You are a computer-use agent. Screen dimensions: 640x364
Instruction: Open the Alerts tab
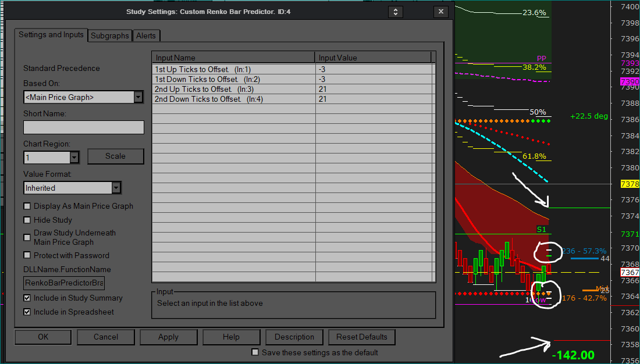pos(146,35)
